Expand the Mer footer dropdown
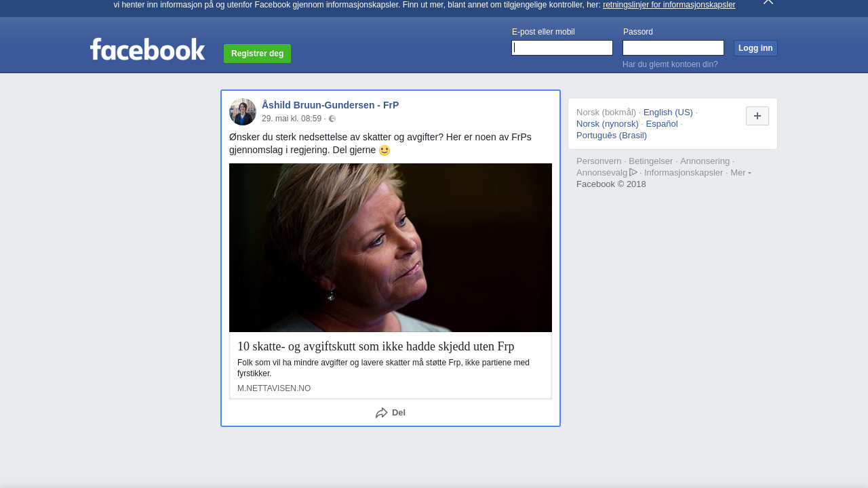Screen dimensions: 868x488 741,173
